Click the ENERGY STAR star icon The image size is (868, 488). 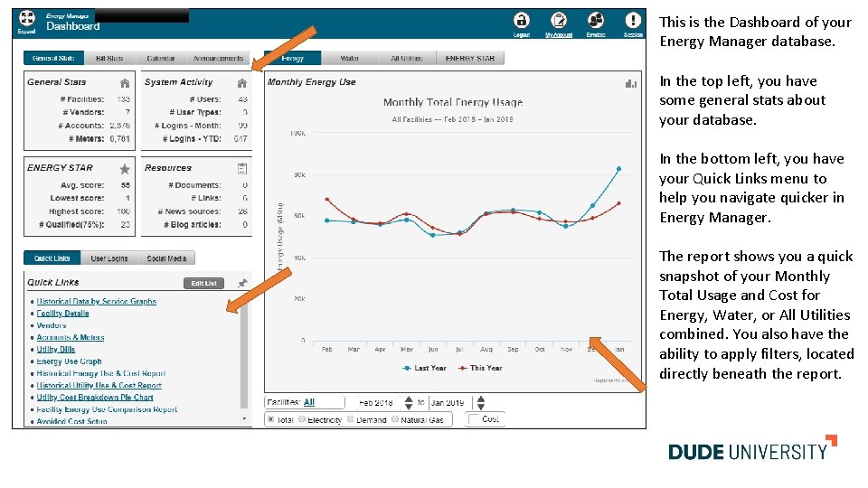(125, 169)
